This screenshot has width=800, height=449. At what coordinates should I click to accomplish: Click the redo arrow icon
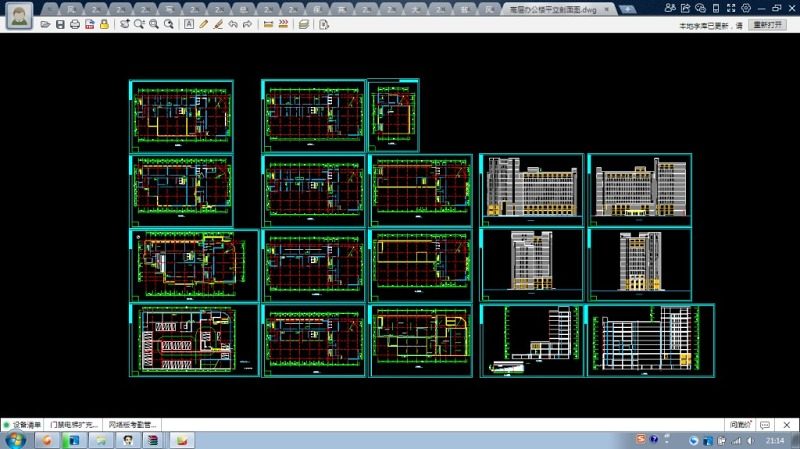click(x=247, y=24)
